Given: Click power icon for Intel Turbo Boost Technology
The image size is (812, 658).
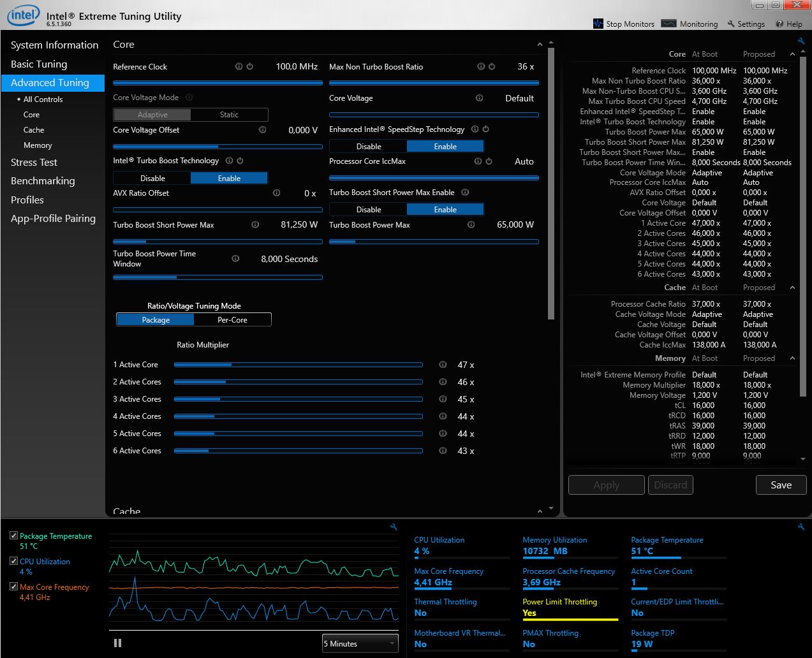Looking at the screenshot, I should pos(240,161).
